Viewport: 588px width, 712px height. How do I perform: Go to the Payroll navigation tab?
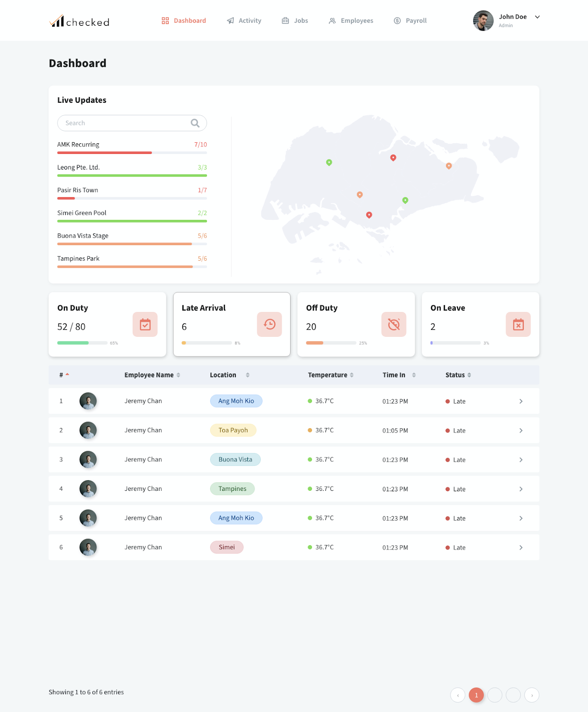pyautogui.click(x=410, y=21)
